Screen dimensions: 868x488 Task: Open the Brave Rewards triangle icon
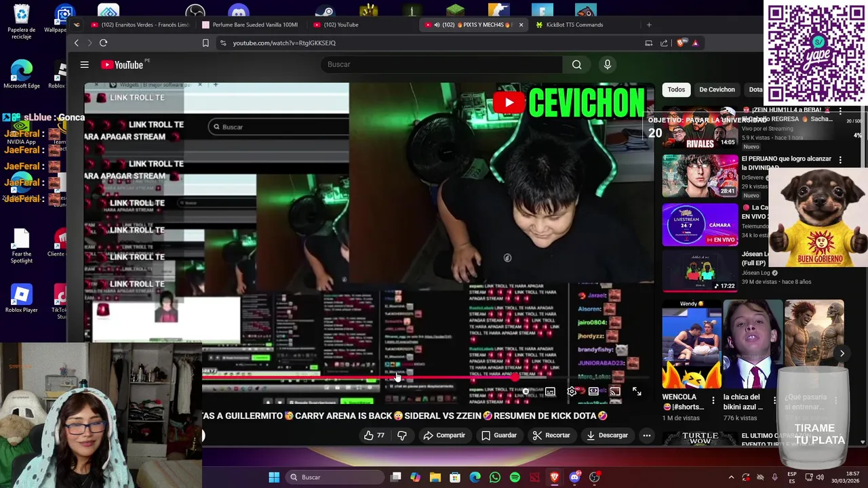[695, 43]
